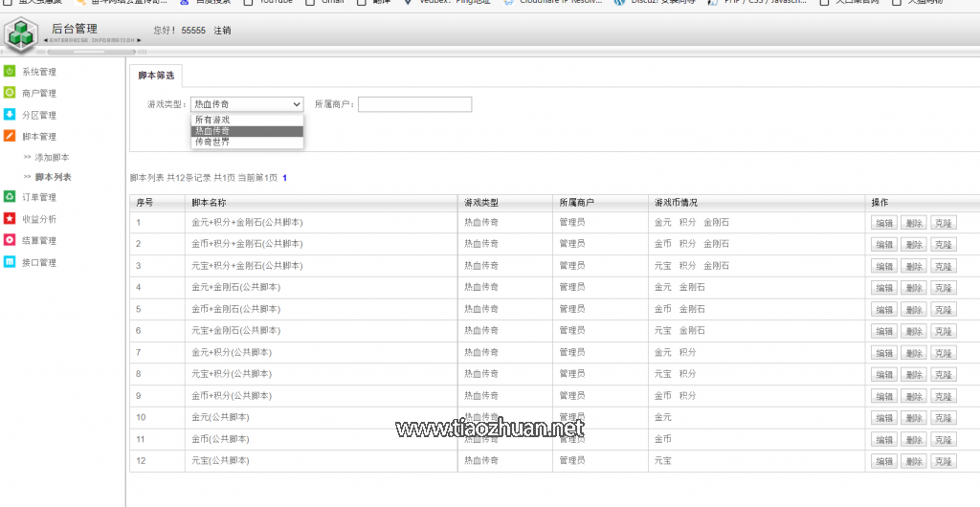Click the 商户管理 sidebar icon
The image size is (980, 507).
[x=10, y=93]
